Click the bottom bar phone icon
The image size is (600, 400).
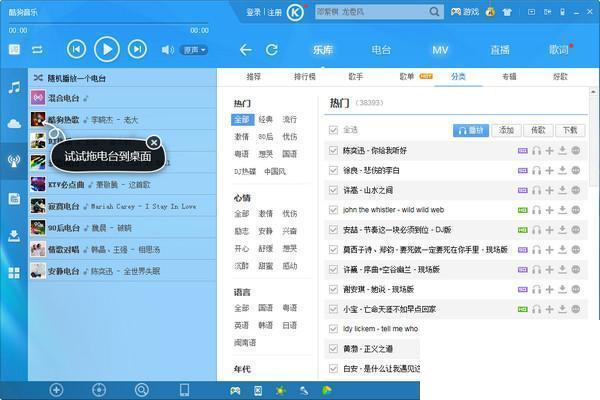[184, 390]
